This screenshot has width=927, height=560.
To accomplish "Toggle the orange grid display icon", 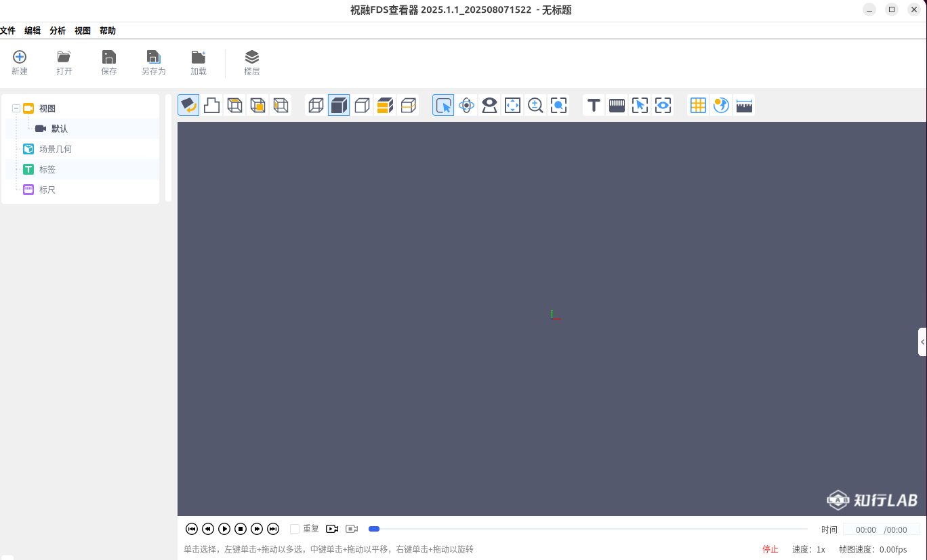I will point(698,105).
